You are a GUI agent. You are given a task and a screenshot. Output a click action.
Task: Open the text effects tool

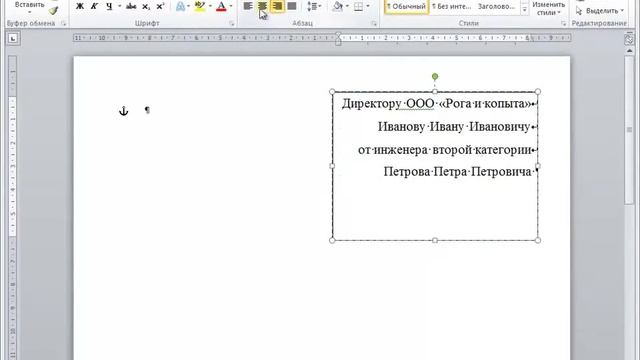[x=180, y=6]
